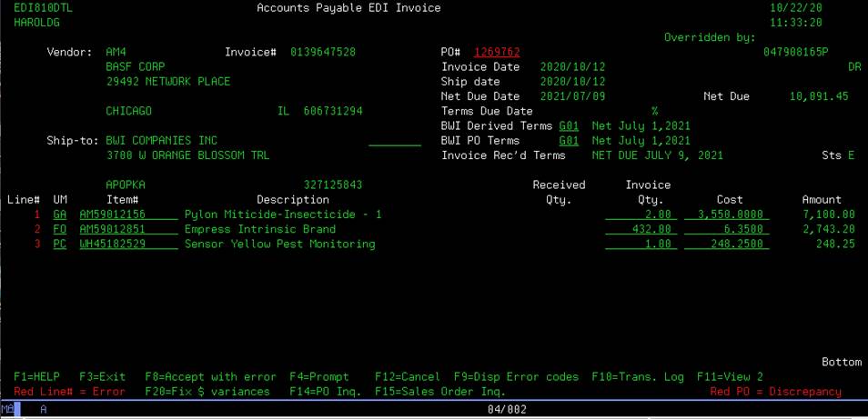Click F3=Exit to leave the screen
Image resolution: width=868 pixels, height=419 pixels.
pyautogui.click(x=103, y=376)
